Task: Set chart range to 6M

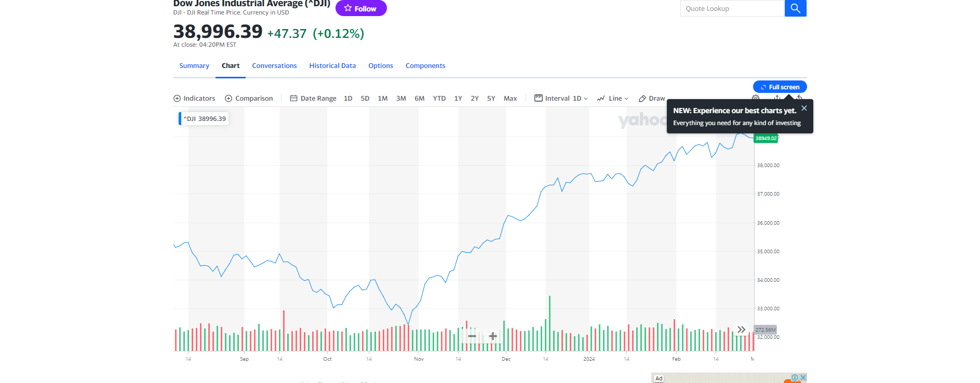Action: [420, 99]
